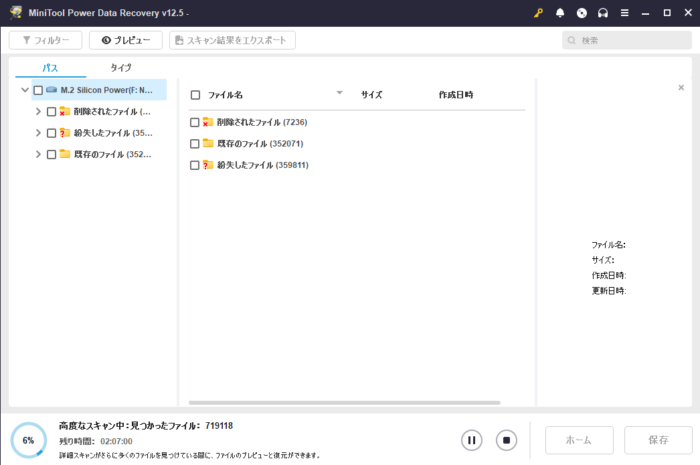Toggle select-all checkbox beside ファイル名 header
This screenshot has height=465, width=700.
[x=195, y=95]
